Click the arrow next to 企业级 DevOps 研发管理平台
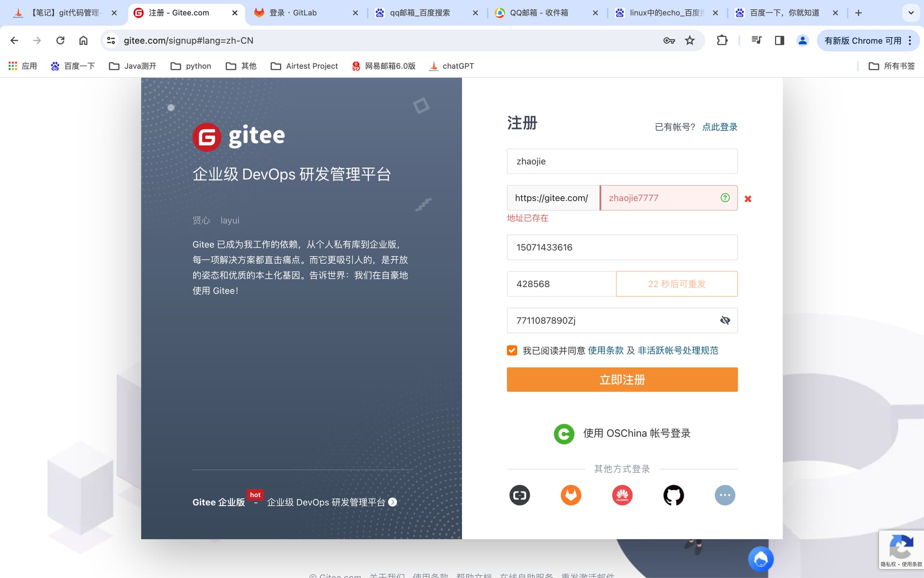 coord(393,502)
